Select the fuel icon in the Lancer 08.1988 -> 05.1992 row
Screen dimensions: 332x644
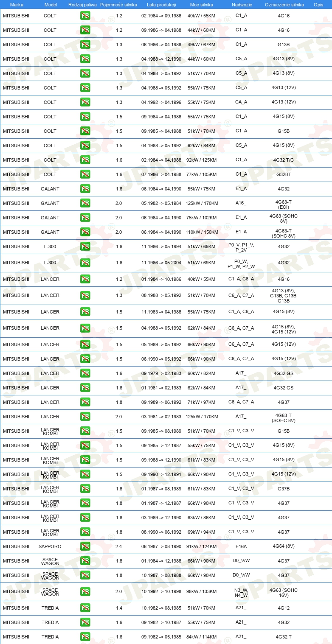tap(85, 295)
